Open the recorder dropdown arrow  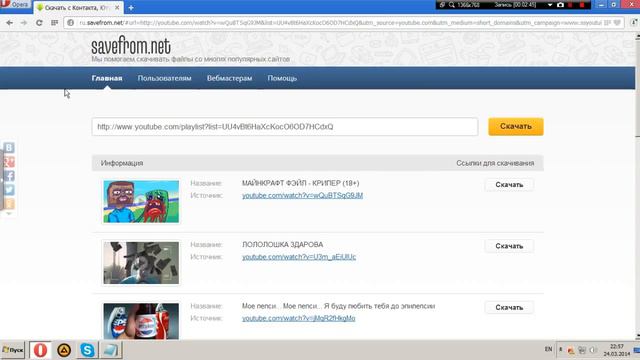[x=550, y=5]
